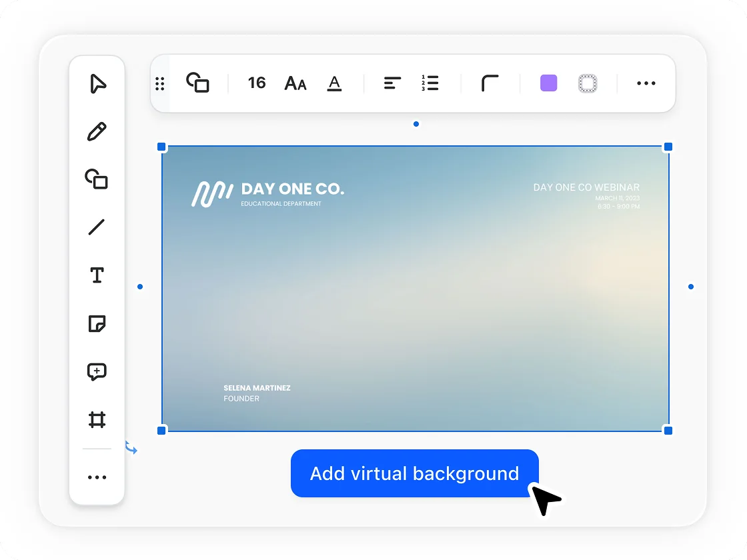Adjust corner radius setting
This screenshot has width=747, height=560.
pyautogui.click(x=490, y=83)
